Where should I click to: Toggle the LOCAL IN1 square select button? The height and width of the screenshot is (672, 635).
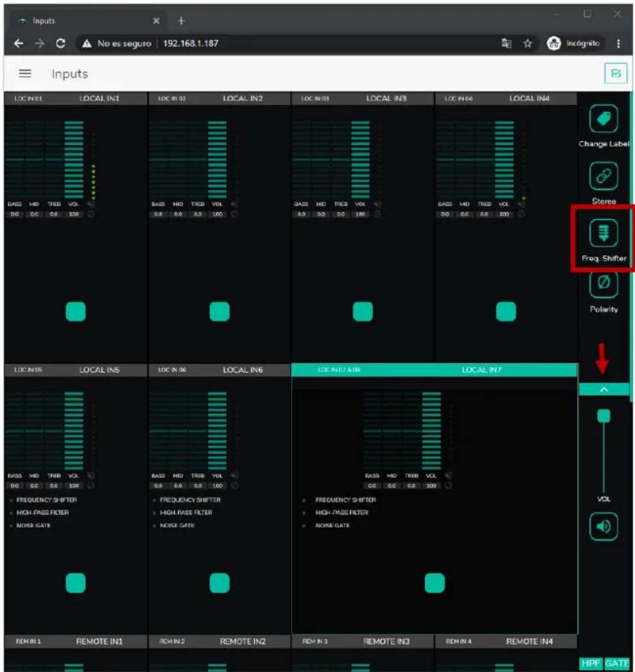[x=76, y=311]
